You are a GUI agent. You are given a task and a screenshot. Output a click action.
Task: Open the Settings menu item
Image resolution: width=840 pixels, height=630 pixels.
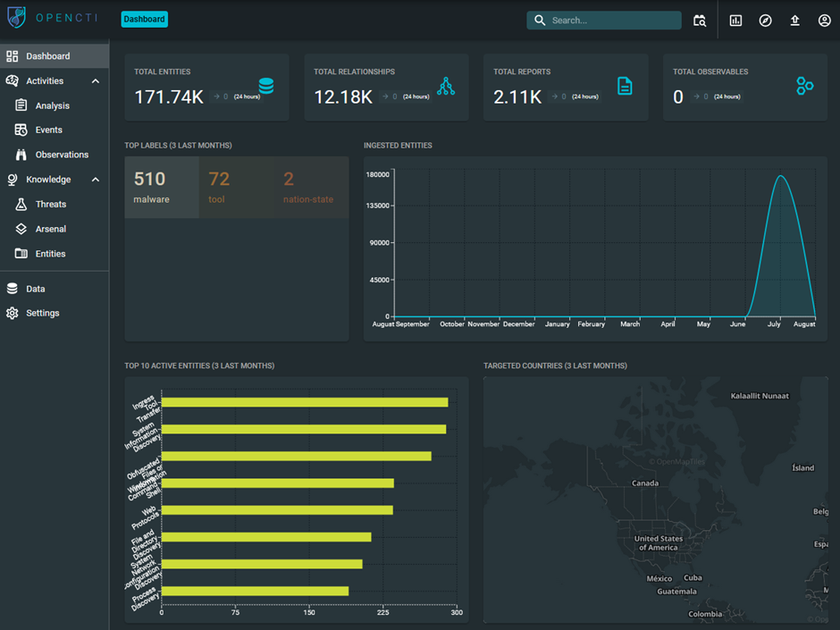[42, 314]
